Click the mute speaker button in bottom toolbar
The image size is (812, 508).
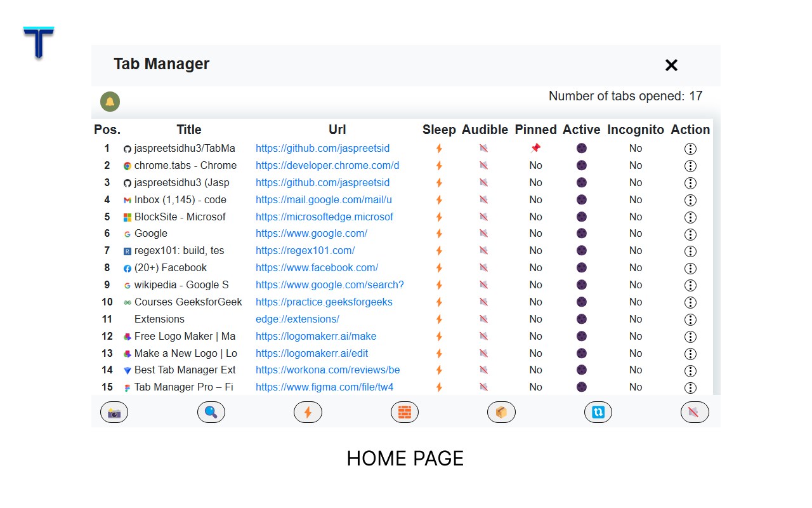pyautogui.click(x=695, y=413)
